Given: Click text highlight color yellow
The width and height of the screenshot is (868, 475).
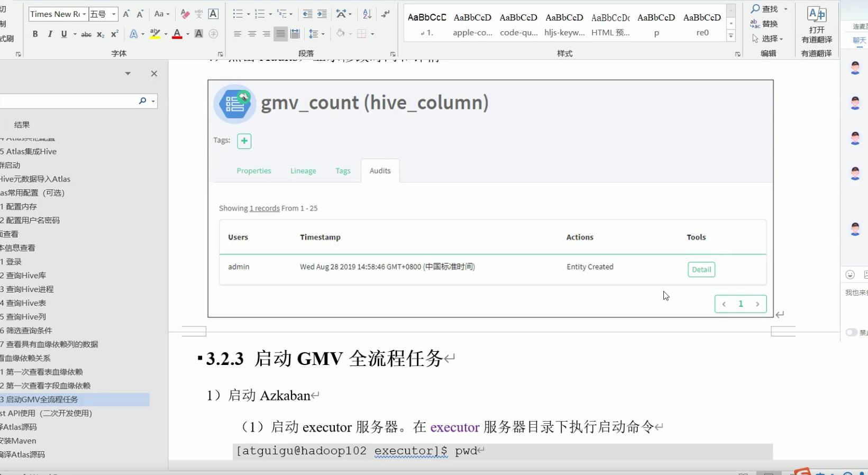Looking at the screenshot, I should tap(155, 34).
